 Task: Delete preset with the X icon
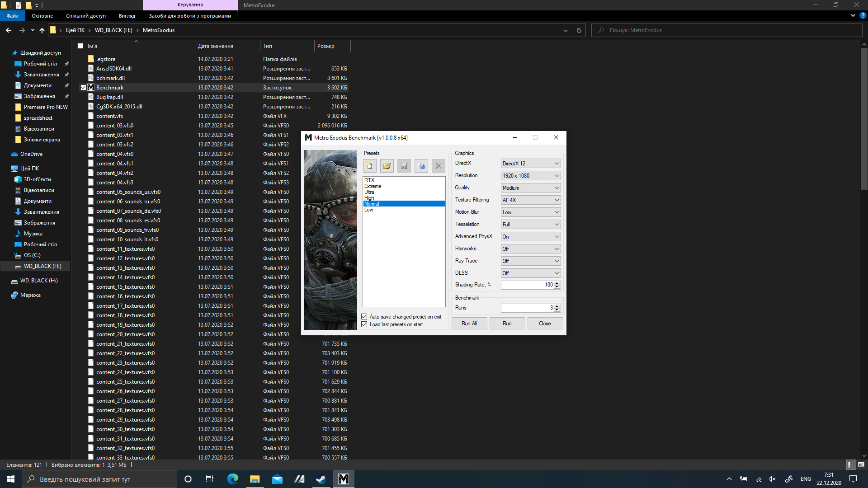coord(438,166)
